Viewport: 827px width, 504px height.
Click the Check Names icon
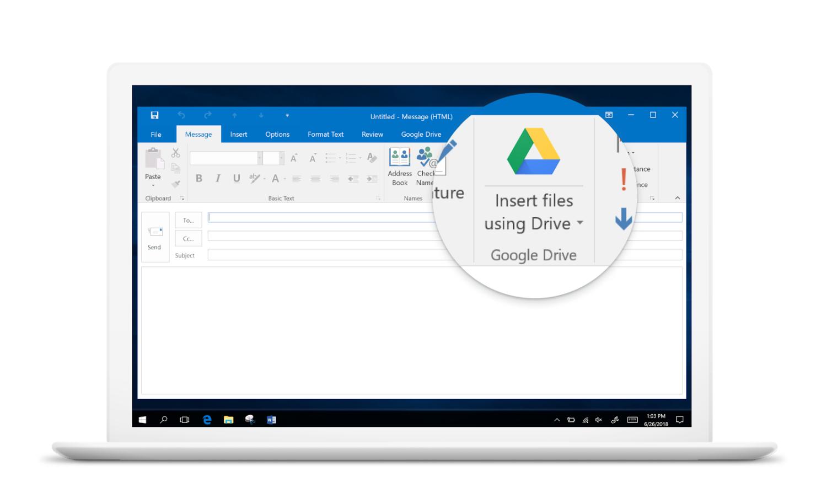pos(425,158)
